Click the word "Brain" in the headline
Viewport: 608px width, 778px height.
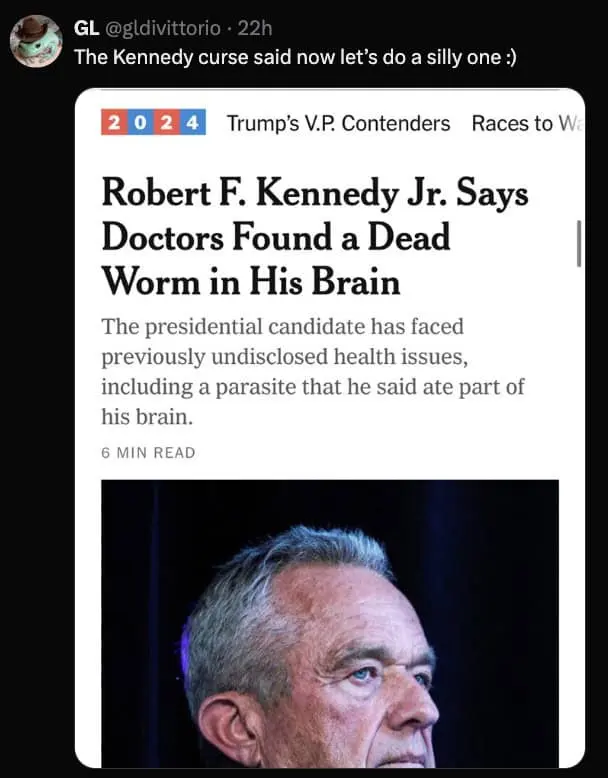[355, 282]
